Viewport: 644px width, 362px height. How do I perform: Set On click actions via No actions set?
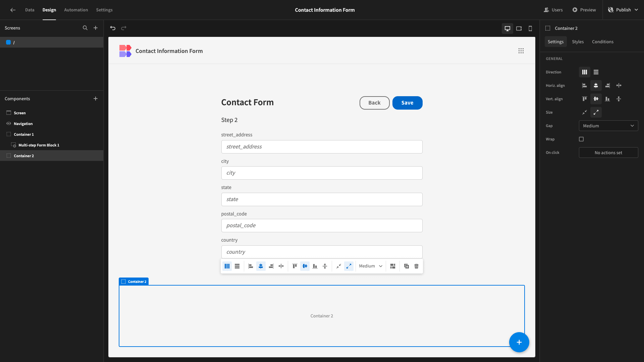point(608,153)
